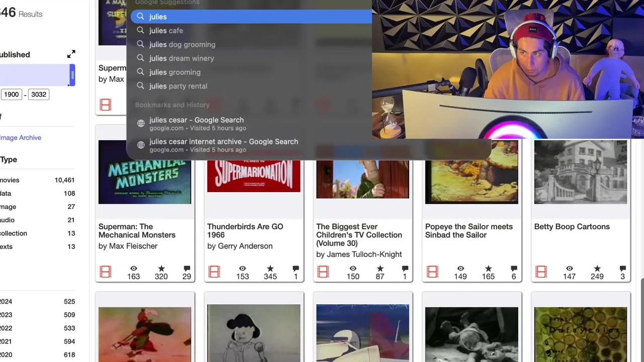This screenshot has width=644, height=362.
Task: Click favorites star icon on Thunderbirds card
Action: (270, 268)
